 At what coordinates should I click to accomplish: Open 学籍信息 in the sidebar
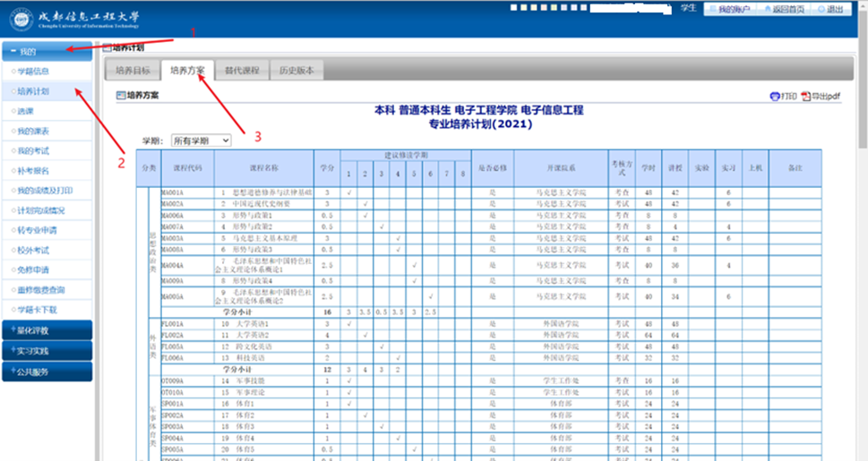tap(34, 71)
